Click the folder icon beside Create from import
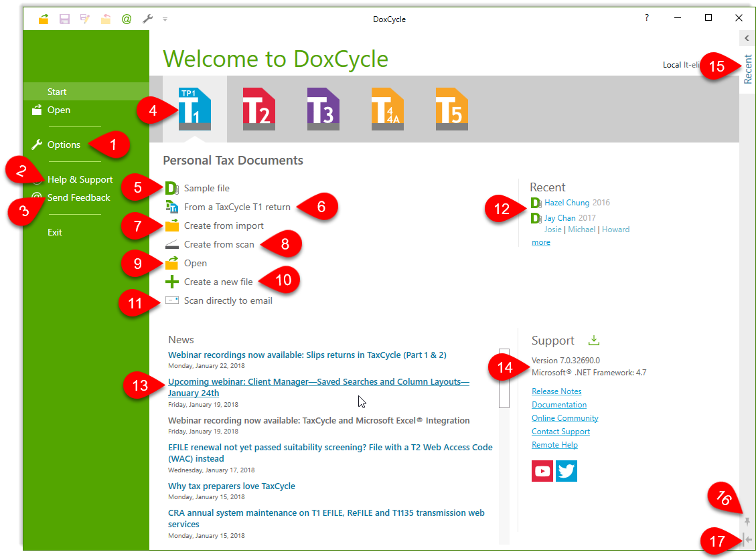 coord(172,225)
